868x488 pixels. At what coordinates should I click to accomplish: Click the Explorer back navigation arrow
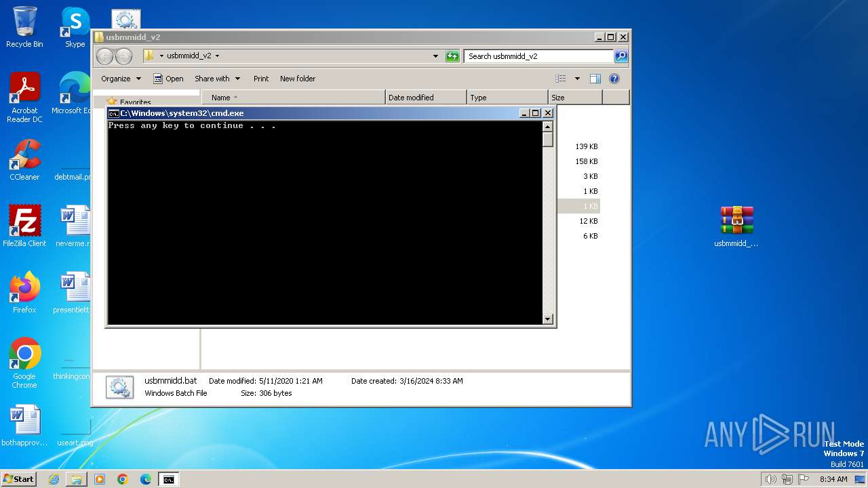104,56
